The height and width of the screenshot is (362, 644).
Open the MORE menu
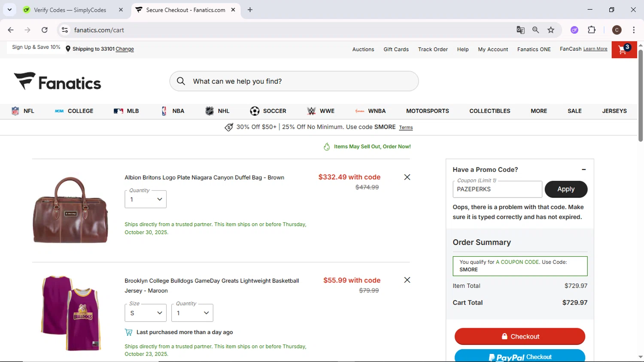[539, 111]
